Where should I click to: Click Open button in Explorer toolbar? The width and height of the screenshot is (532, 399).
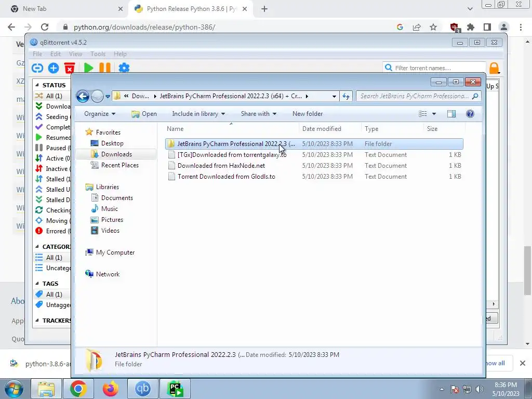(144, 114)
